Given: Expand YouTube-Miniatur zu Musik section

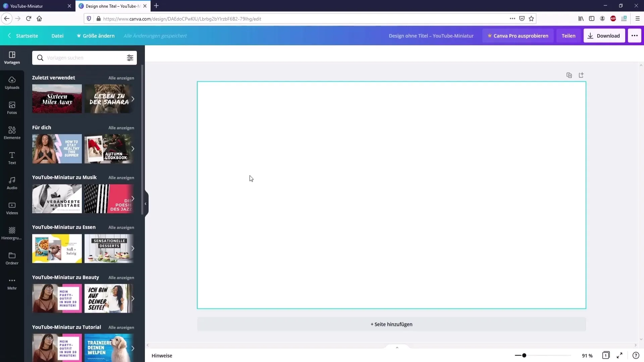Looking at the screenshot, I should tap(121, 177).
